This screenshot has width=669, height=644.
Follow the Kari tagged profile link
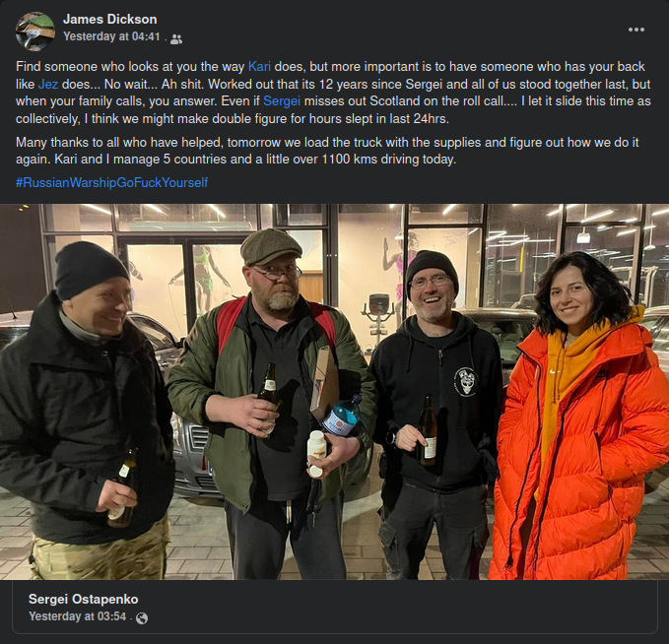(x=259, y=67)
